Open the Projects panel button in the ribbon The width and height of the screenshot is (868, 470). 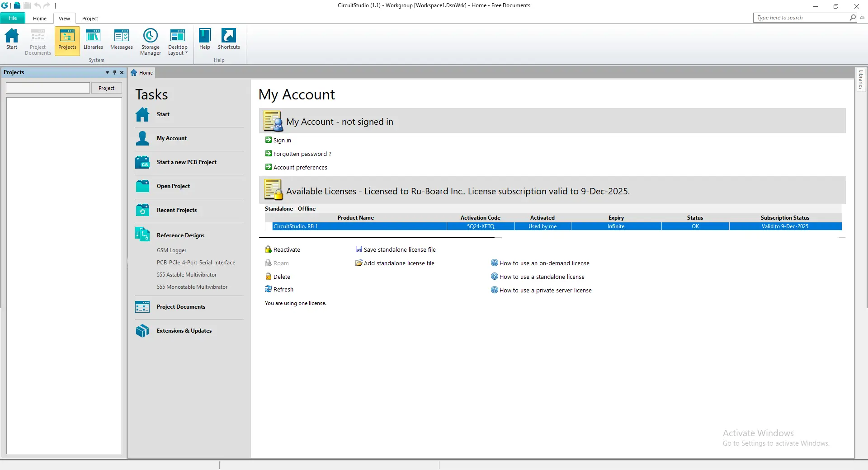(x=67, y=41)
